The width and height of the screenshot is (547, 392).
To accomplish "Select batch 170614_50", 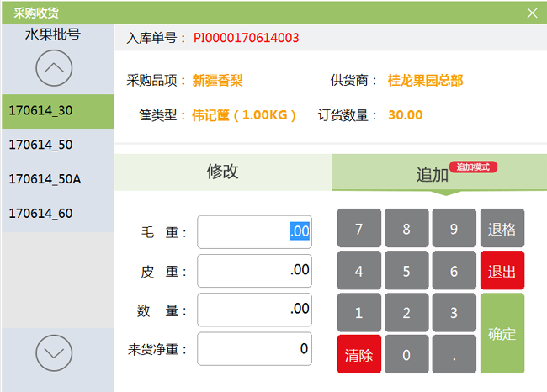I will coord(57,145).
